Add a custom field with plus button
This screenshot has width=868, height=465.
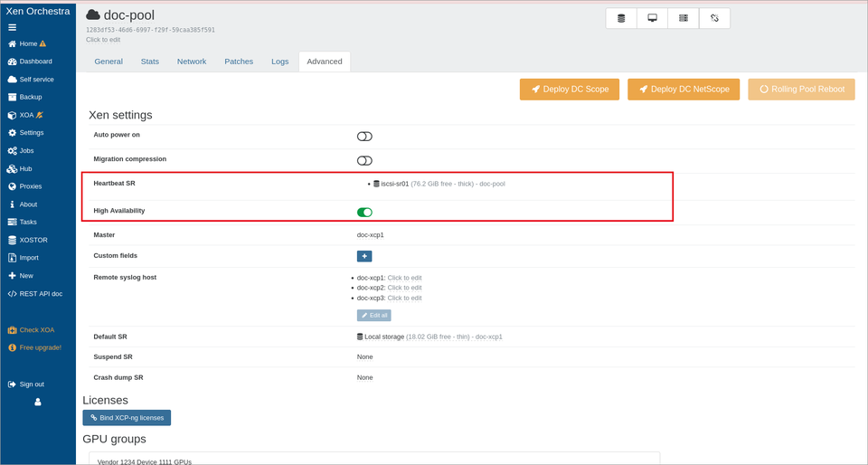[364, 256]
